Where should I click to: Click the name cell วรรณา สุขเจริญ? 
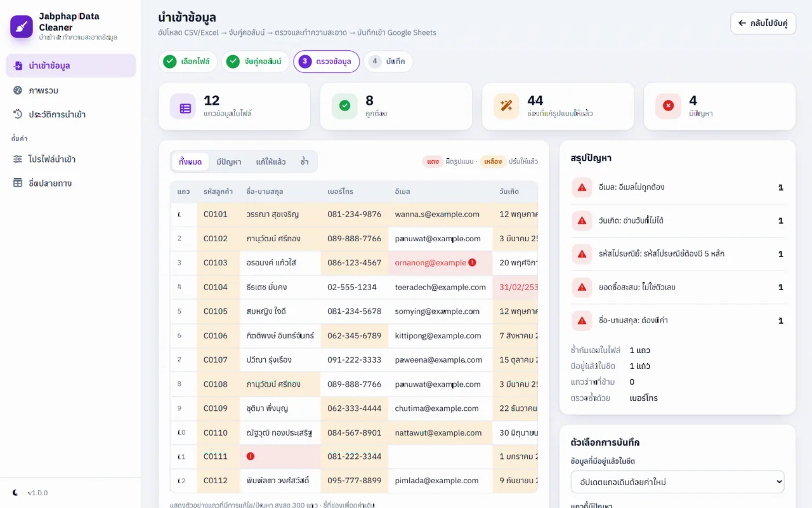[x=280, y=215]
